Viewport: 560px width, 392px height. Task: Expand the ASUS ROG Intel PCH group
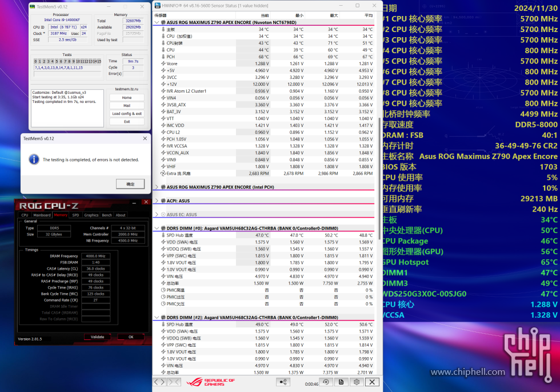pyautogui.click(x=157, y=187)
